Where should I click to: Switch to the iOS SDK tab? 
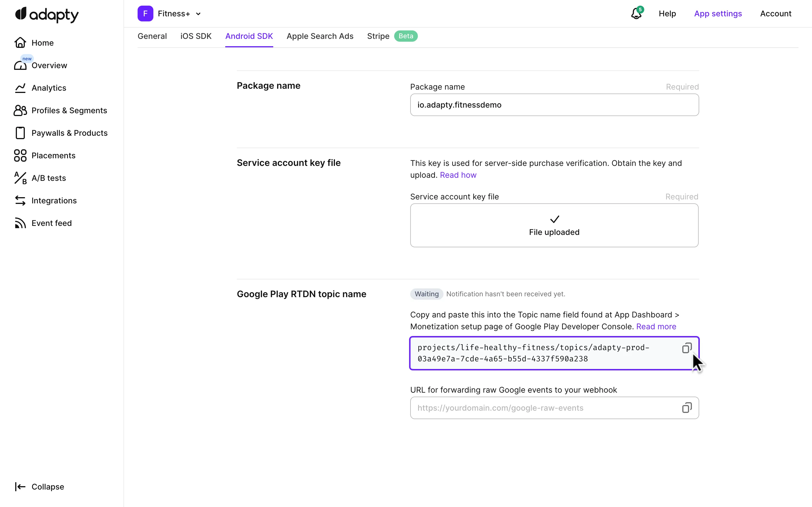tap(196, 36)
